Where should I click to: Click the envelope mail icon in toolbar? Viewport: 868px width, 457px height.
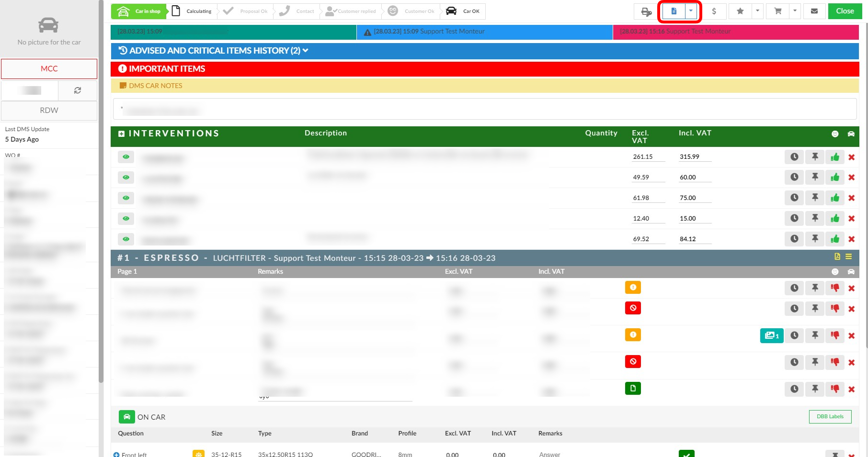point(814,11)
